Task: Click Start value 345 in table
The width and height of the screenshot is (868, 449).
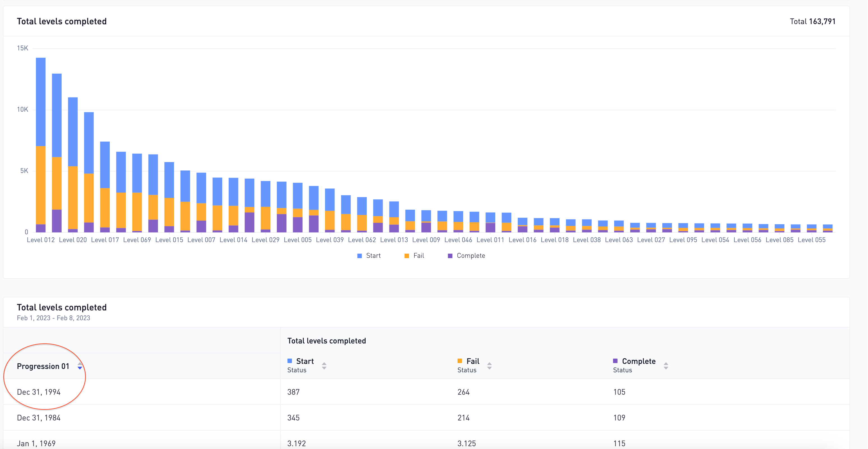Action: 293,418
